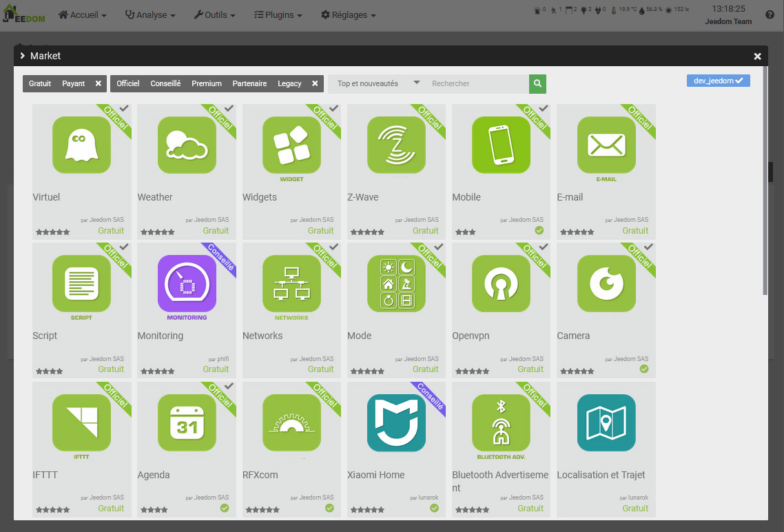784x532 pixels.
Task: Toggle the Conseillé certification filter
Action: (165, 83)
